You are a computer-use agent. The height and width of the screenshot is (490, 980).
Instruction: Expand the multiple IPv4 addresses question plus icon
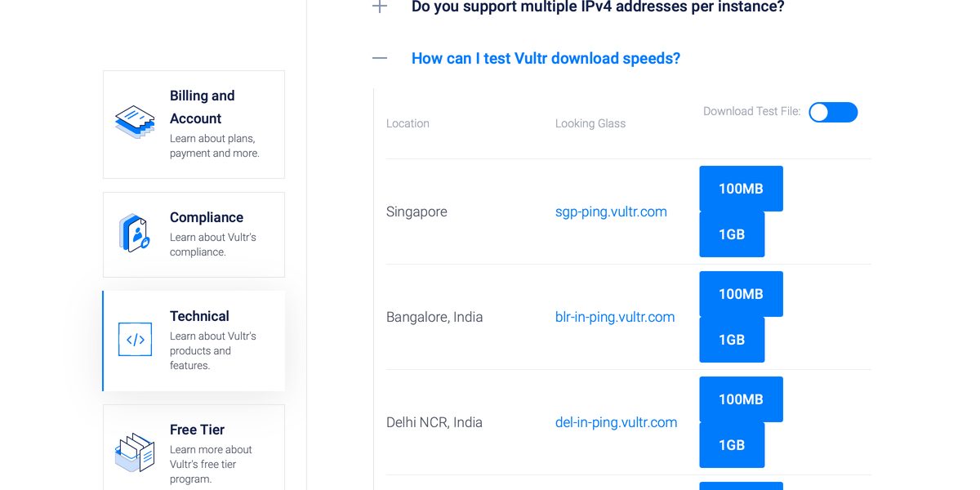tap(380, 7)
